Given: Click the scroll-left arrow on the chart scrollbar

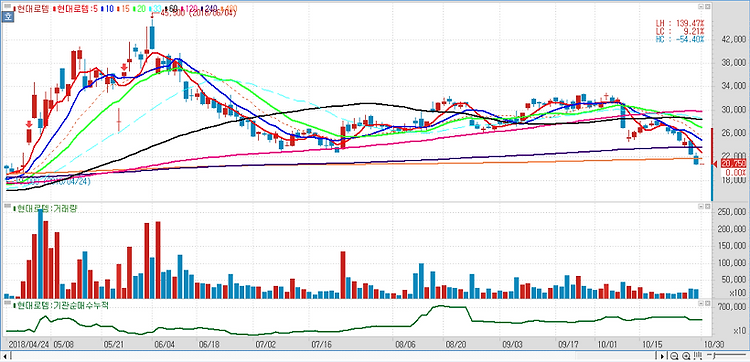Looking at the screenshot, I should (4, 356).
